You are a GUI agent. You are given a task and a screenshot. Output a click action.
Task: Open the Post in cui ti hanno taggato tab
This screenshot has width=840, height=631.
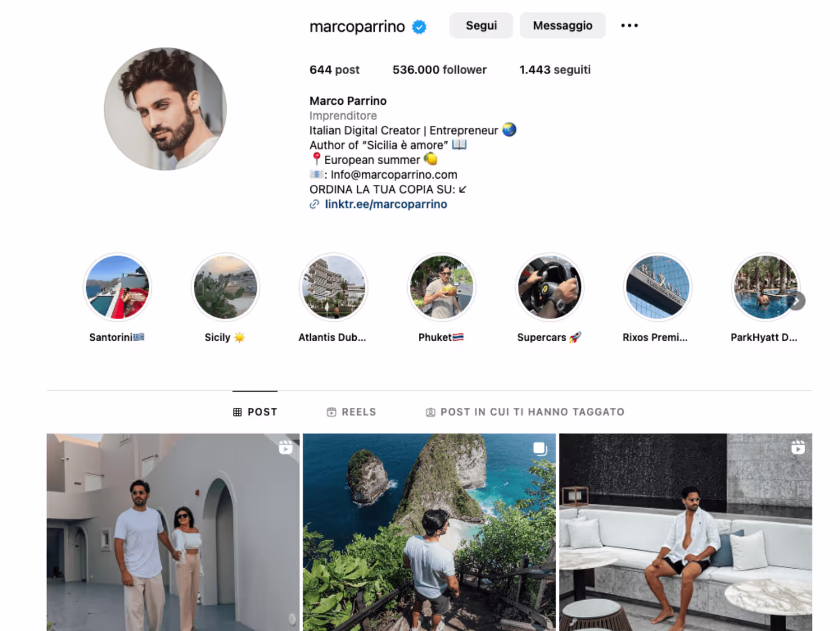click(525, 412)
